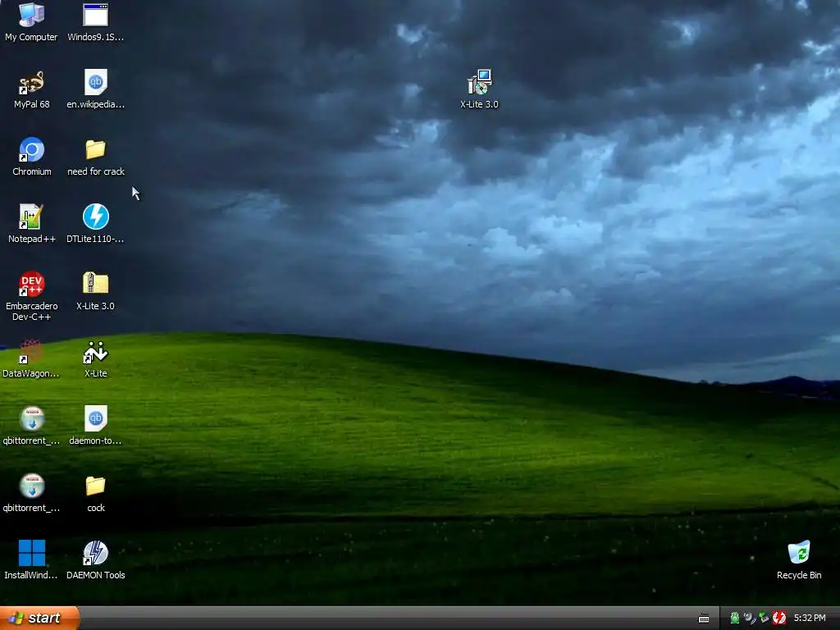The width and height of the screenshot is (840, 630).
Task: Click the "My Computer" icon label
Action: (31, 37)
